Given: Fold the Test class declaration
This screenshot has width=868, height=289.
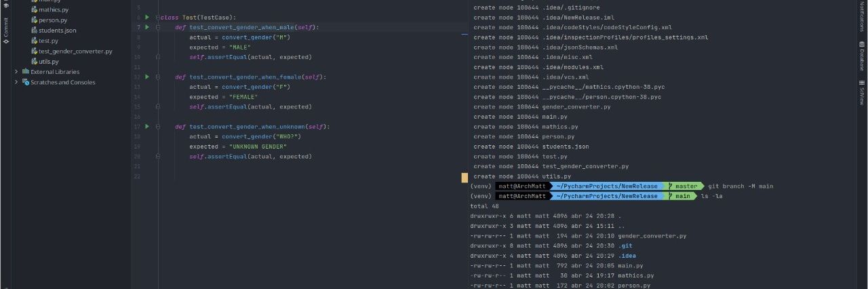Looking at the screenshot, I should pyautogui.click(x=157, y=17).
